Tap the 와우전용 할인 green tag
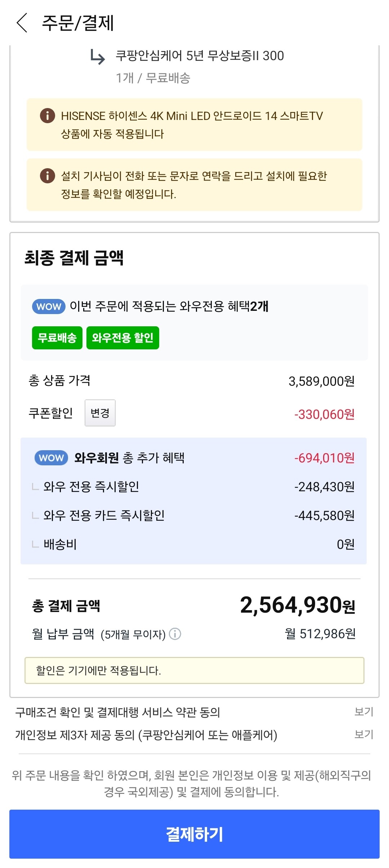 (123, 338)
